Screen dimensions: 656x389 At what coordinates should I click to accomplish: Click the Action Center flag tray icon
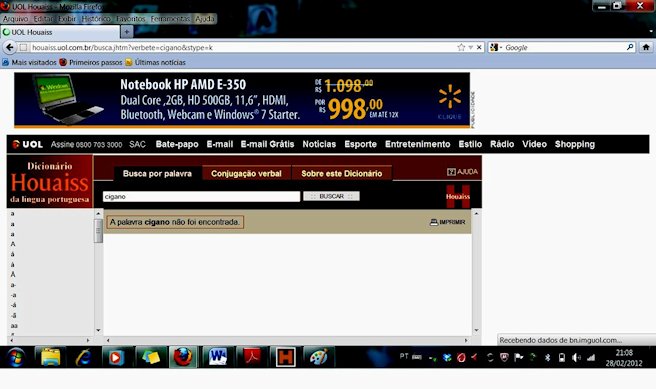pyautogui.click(x=519, y=357)
